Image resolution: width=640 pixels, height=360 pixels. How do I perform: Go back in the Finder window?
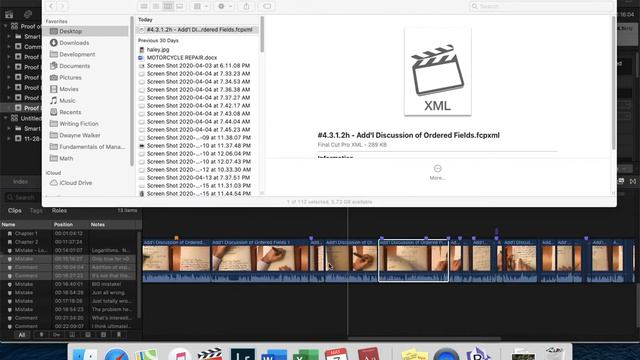point(51,6)
